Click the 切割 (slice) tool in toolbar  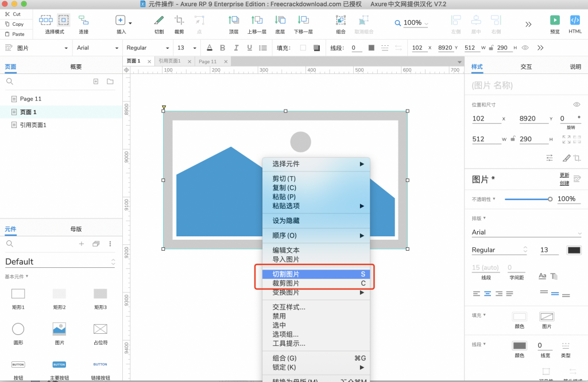click(159, 21)
